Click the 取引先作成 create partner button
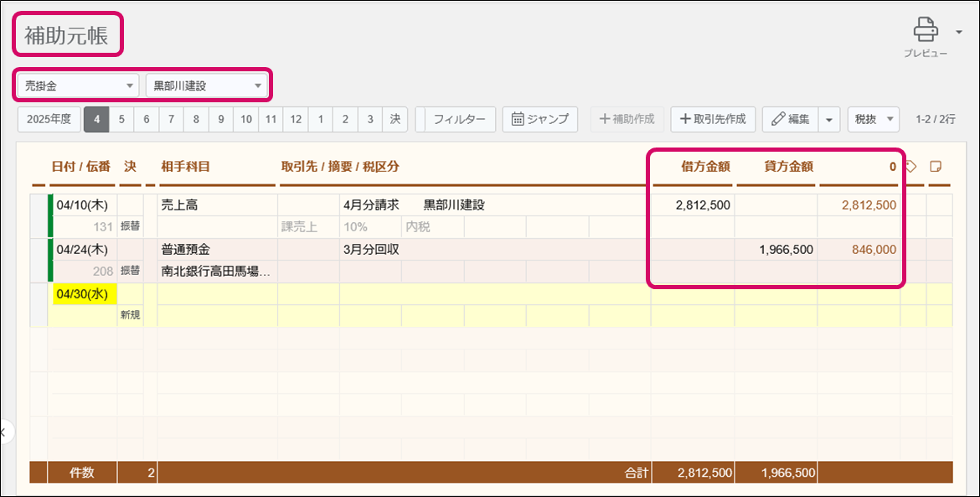The height and width of the screenshot is (497, 980). point(713,119)
